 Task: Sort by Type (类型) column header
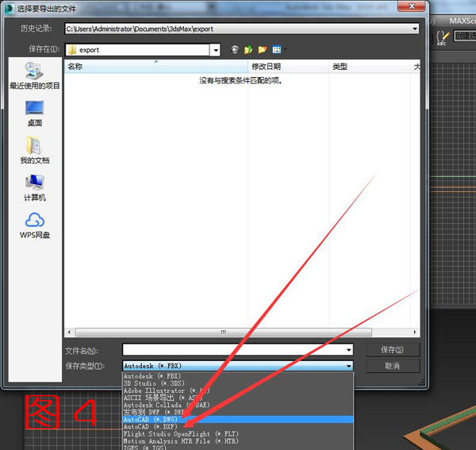370,67
